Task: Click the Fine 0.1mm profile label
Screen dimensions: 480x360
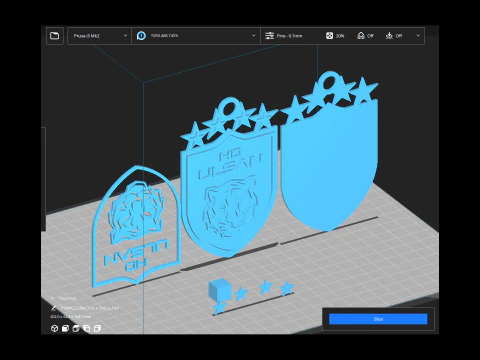Action: click(x=289, y=36)
